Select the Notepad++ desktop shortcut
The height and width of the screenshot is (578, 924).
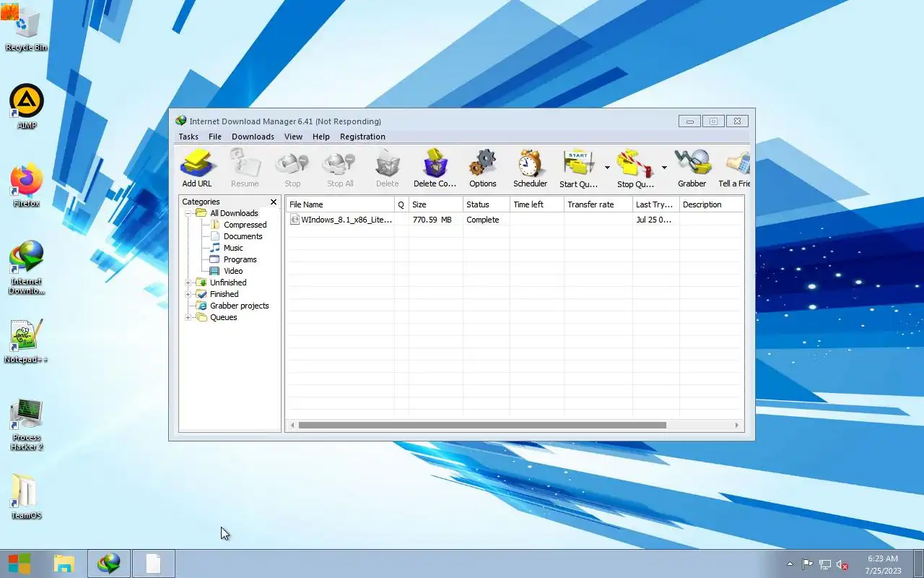(27, 341)
